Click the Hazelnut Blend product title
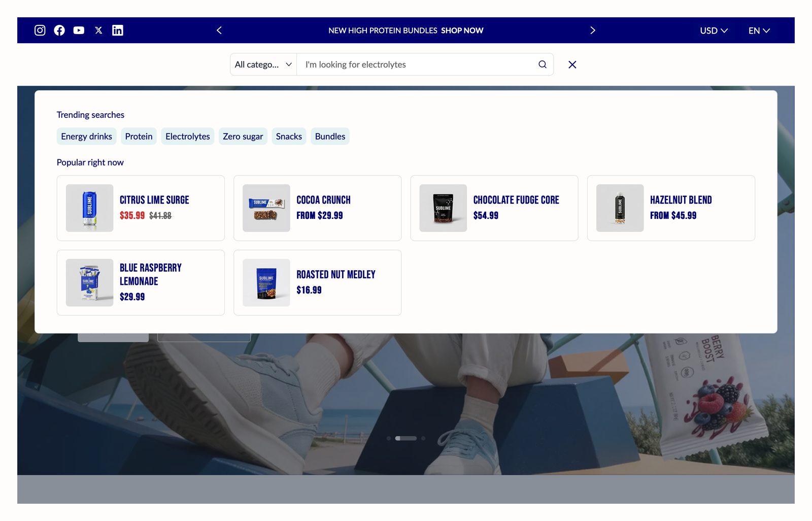The height and width of the screenshot is (521, 812). (x=681, y=200)
